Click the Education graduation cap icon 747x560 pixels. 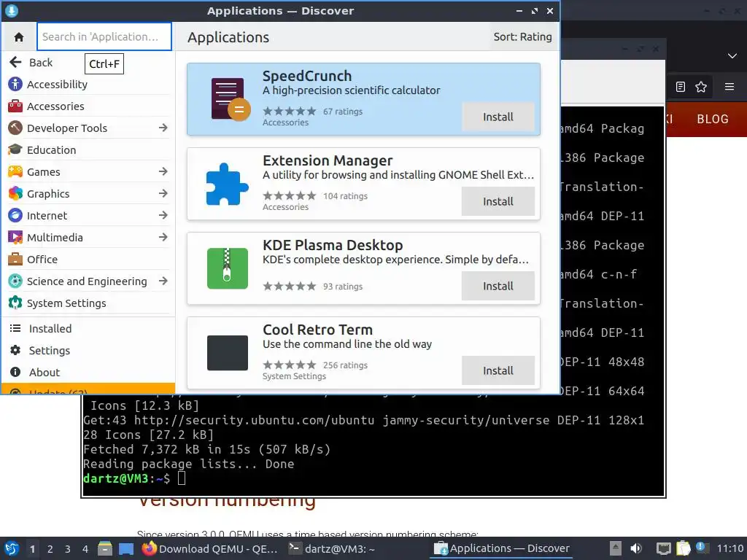(x=15, y=150)
